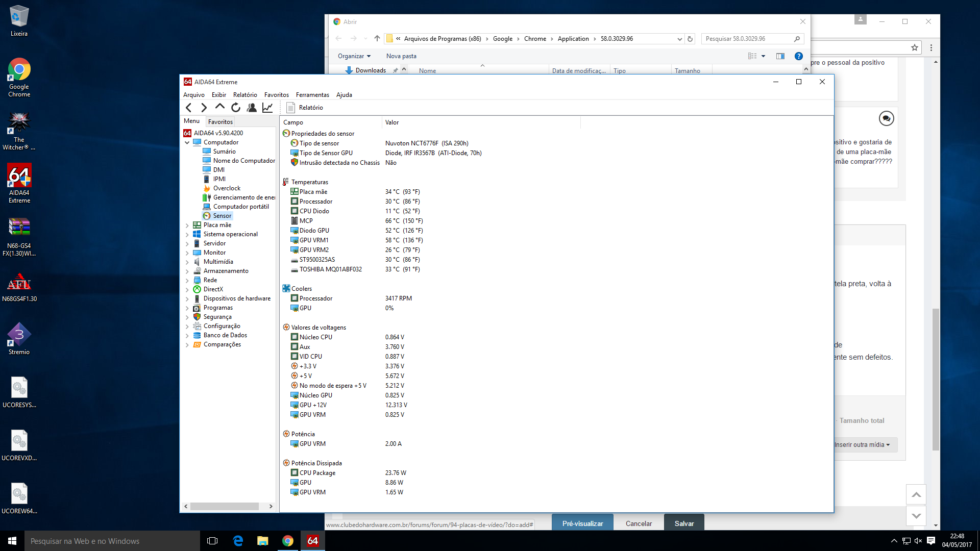Select Sumário in the tree
Image resolution: width=980 pixels, height=551 pixels.
click(224, 152)
